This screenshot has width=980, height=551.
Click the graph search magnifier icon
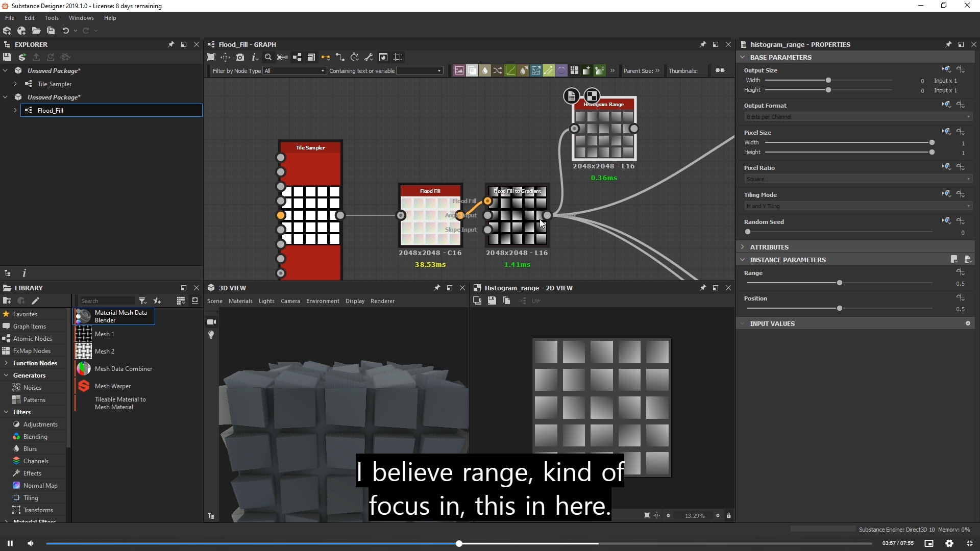(268, 57)
